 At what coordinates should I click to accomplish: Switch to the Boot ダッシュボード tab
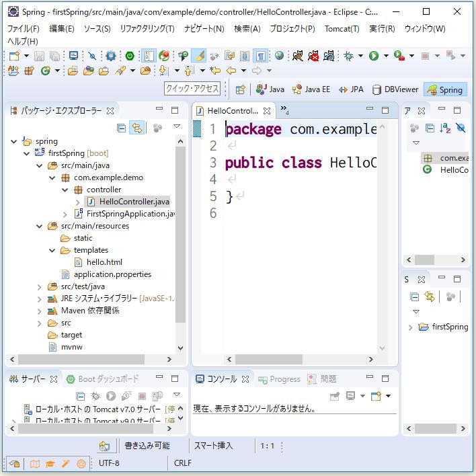pos(103,379)
